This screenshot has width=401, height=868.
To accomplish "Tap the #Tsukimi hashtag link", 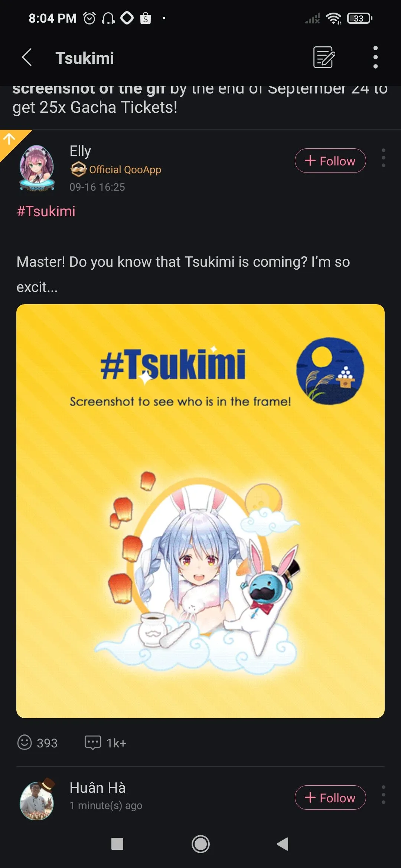I will pos(46,211).
